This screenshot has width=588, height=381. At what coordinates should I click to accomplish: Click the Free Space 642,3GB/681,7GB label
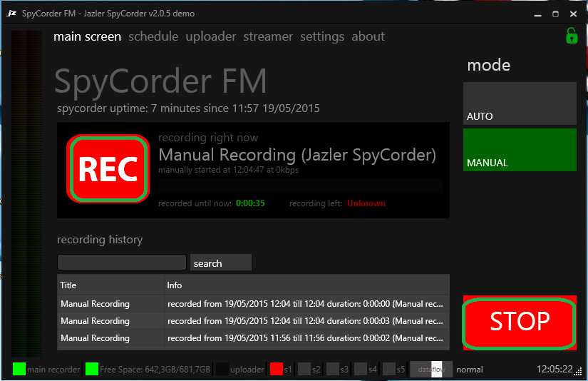tap(155, 370)
